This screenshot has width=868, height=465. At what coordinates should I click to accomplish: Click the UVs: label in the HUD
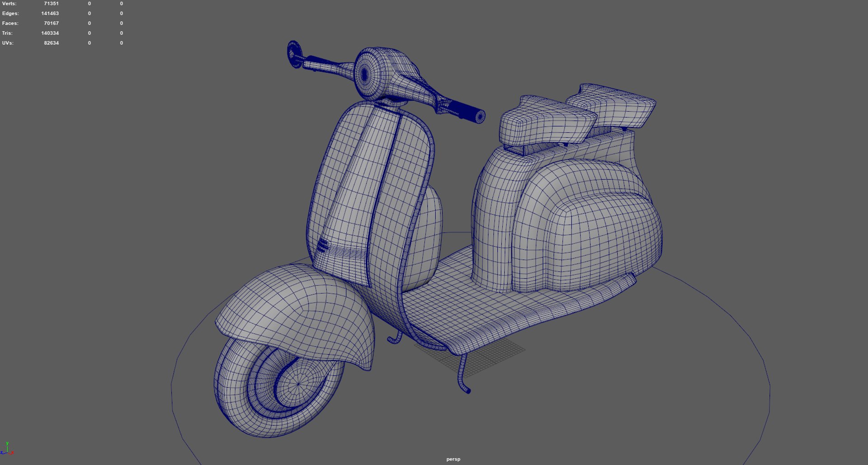coord(8,43)
